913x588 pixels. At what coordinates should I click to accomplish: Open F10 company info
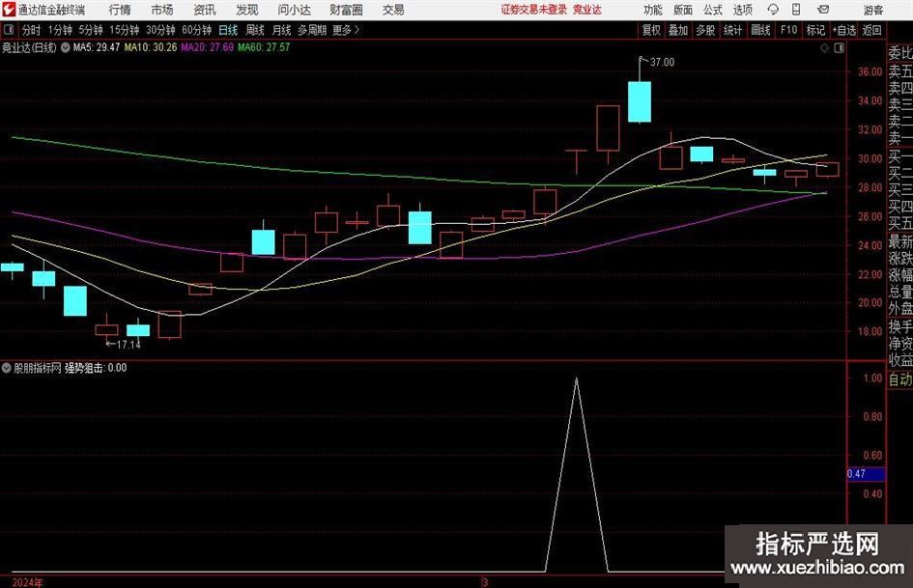tap(789, 30)
